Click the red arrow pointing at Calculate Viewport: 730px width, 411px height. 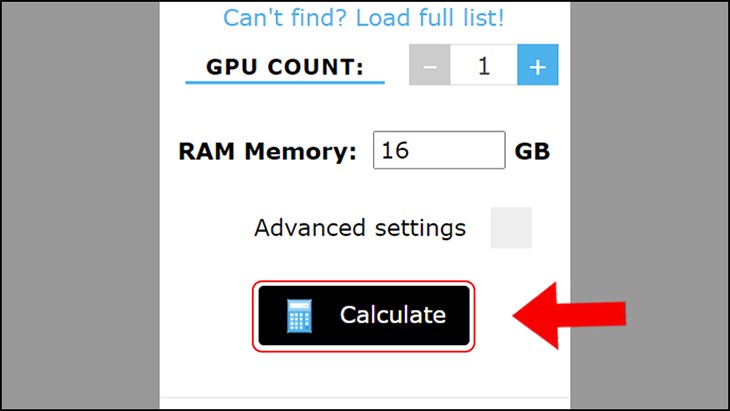click(569, 316)
